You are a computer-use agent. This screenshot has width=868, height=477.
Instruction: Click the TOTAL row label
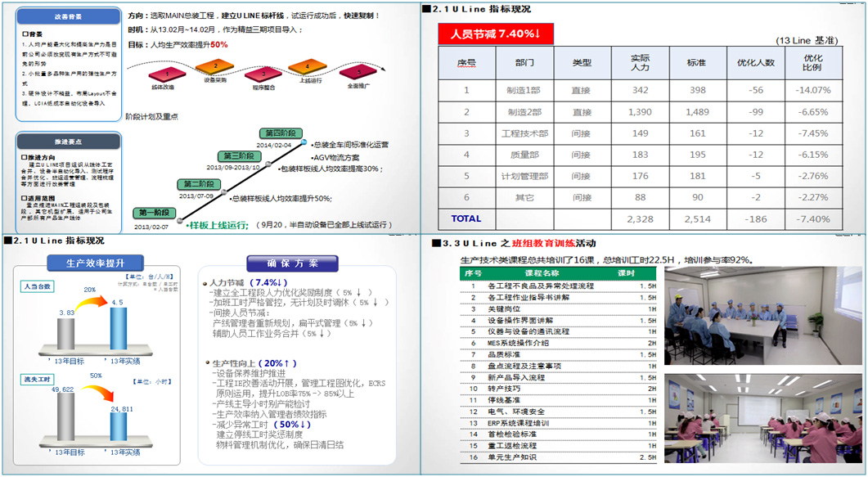click(466, 218)
